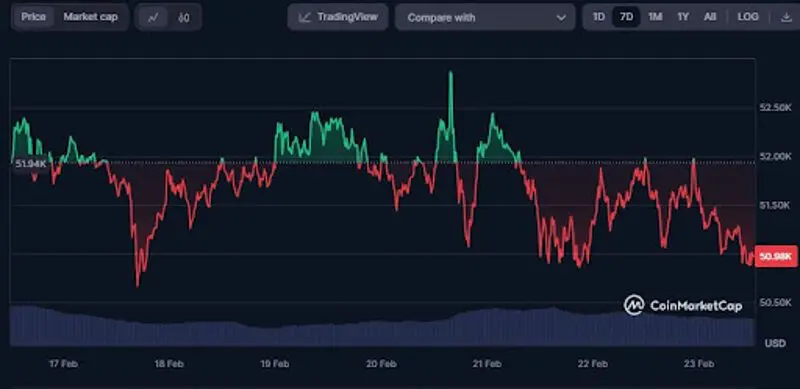
Task: Toggle the LOG scale option
Action: (747, 17)
